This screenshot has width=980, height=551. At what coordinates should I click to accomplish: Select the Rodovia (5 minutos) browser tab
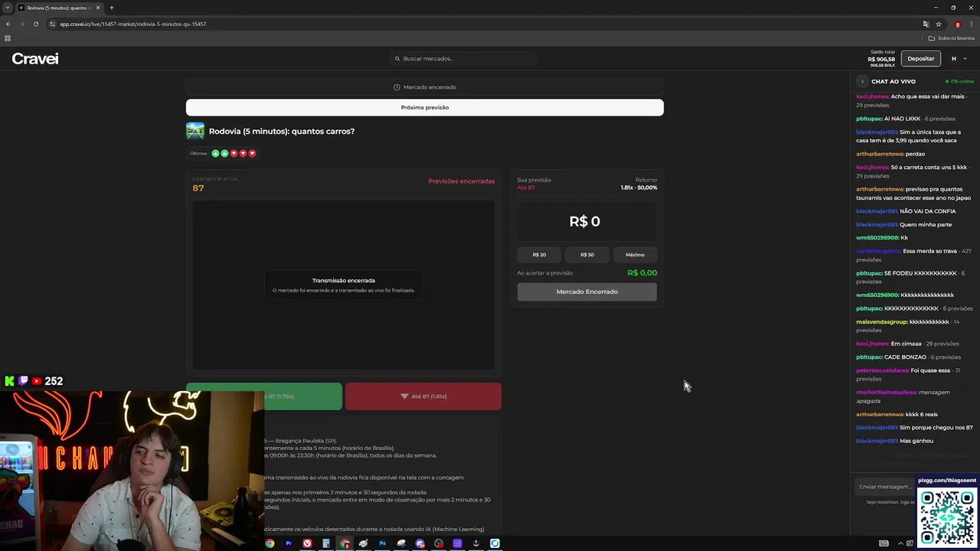pos(58,8)
